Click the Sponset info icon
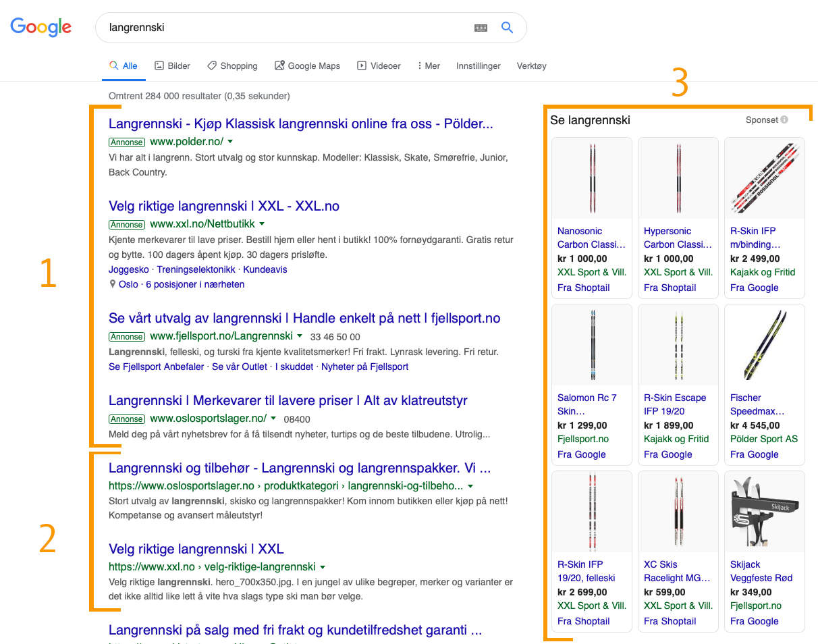This screenshot has height=644, width=818. tap(784, 119)
